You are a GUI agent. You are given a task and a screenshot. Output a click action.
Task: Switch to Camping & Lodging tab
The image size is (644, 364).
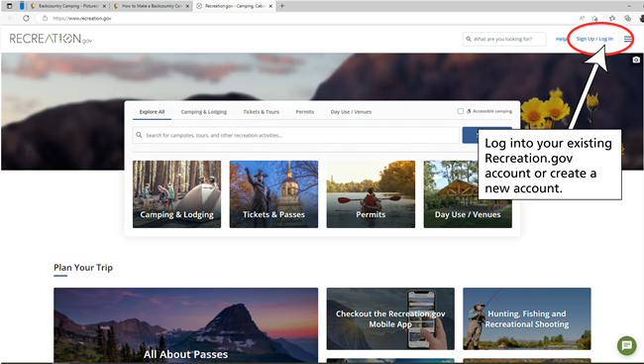click(204, 112)
